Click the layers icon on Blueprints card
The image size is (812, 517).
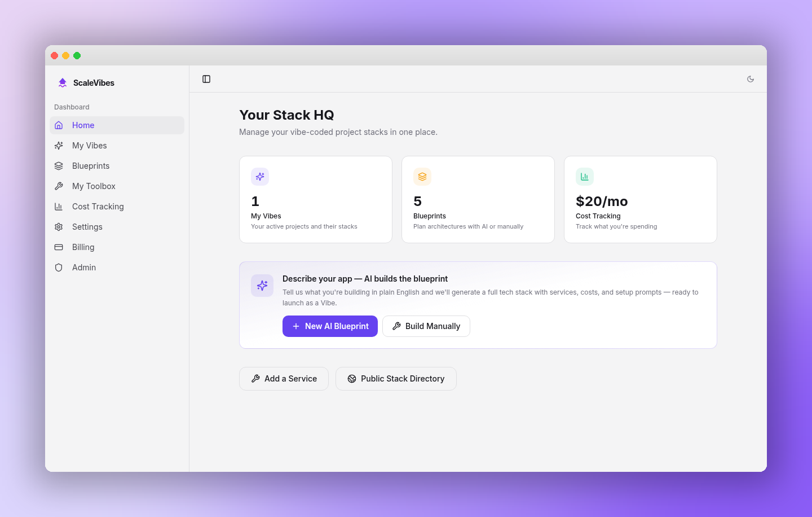pyautogui.click(x=422, y=176)
